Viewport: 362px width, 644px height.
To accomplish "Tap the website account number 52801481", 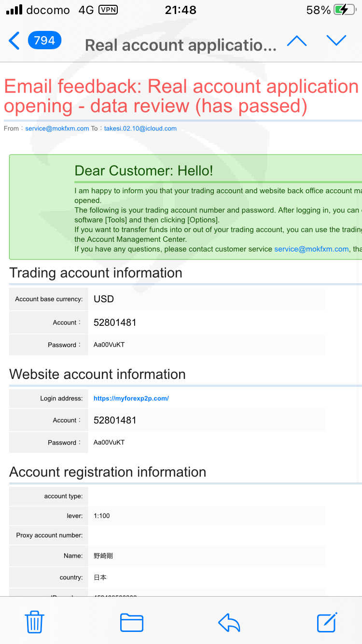I will (x=115, y=420).
